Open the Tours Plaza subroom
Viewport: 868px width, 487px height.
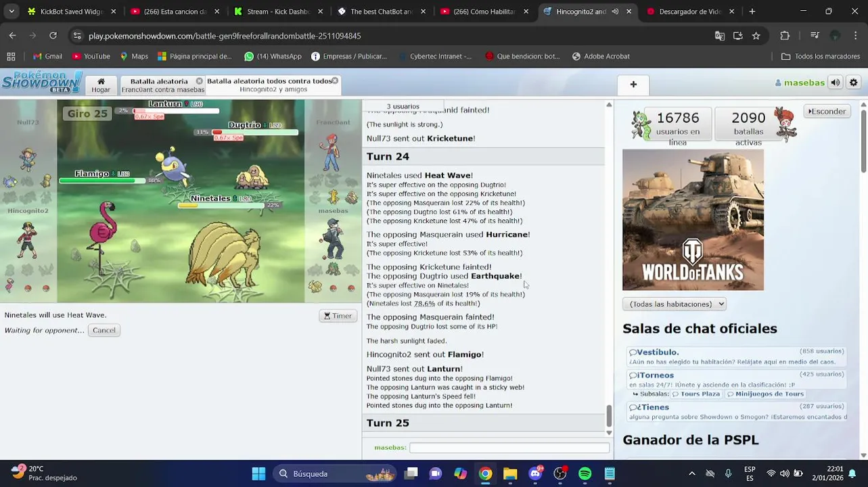pos(695,394)
